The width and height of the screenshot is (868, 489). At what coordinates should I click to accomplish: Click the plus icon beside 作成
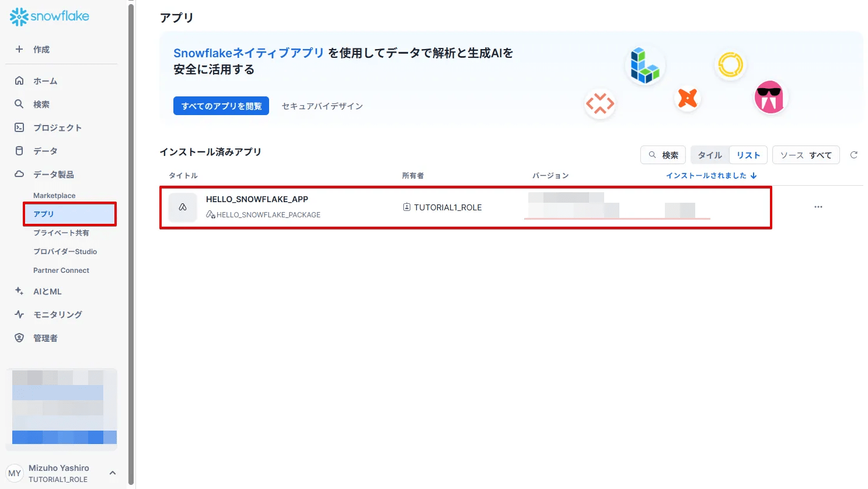click(x=19, y=49)
